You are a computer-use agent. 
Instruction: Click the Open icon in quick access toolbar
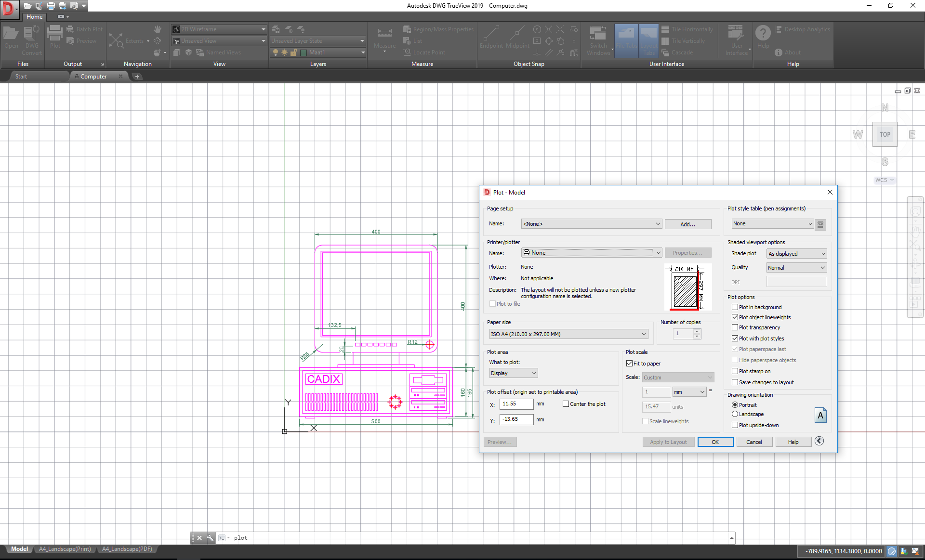tap(27, 6)
